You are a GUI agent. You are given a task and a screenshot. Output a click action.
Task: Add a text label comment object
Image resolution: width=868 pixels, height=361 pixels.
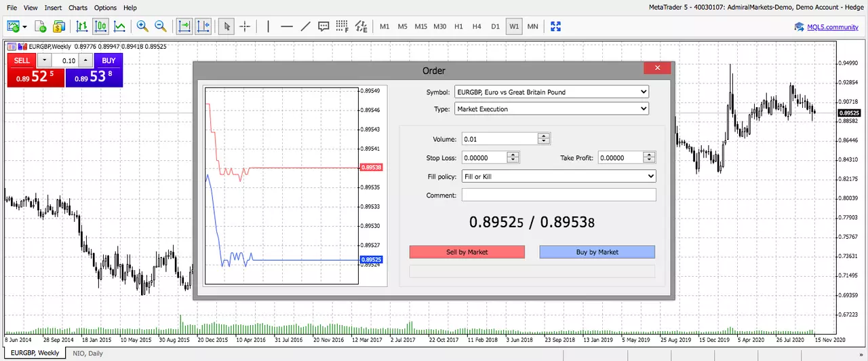tap(323, 26)
